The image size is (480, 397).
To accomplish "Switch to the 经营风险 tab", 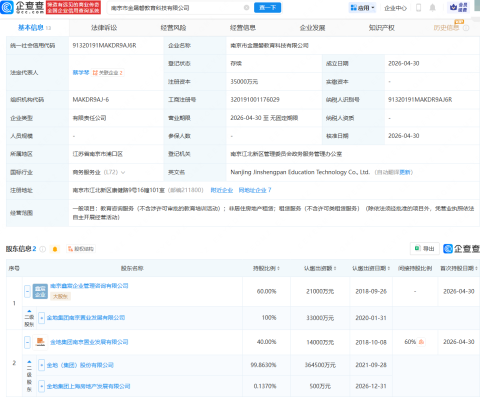I will pyautogui.click(x=173, y=28).
